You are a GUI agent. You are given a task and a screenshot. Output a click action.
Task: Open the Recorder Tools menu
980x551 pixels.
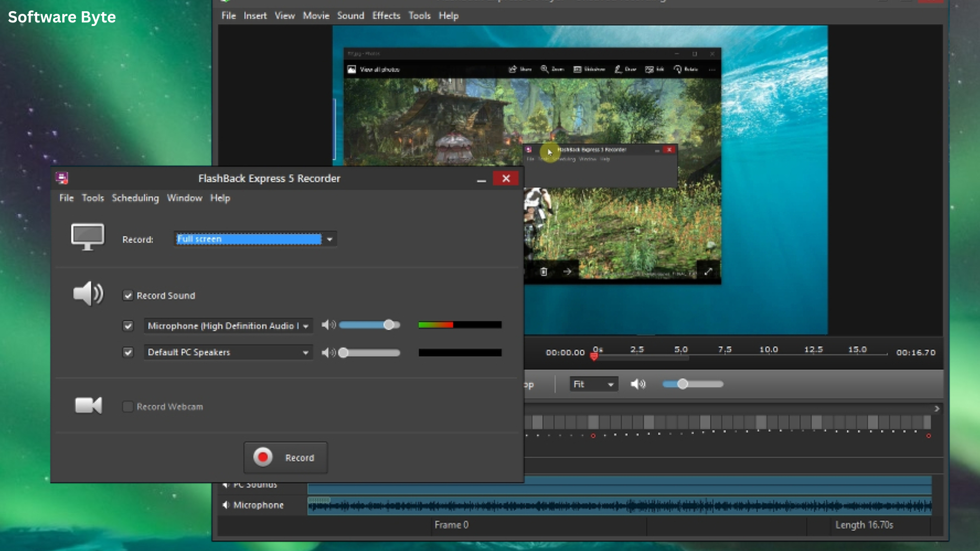[x=93, y=198]
